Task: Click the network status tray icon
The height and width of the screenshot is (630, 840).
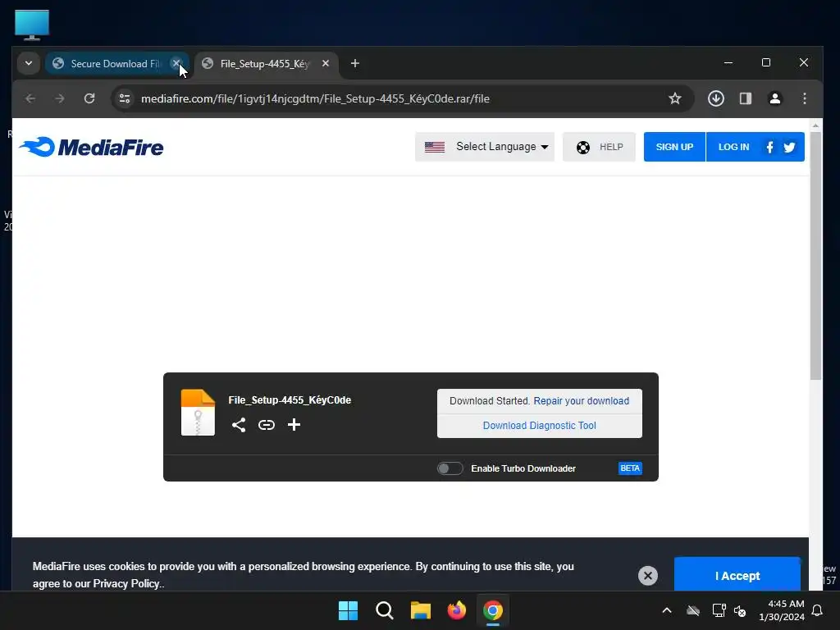Action: pos(719,610)
